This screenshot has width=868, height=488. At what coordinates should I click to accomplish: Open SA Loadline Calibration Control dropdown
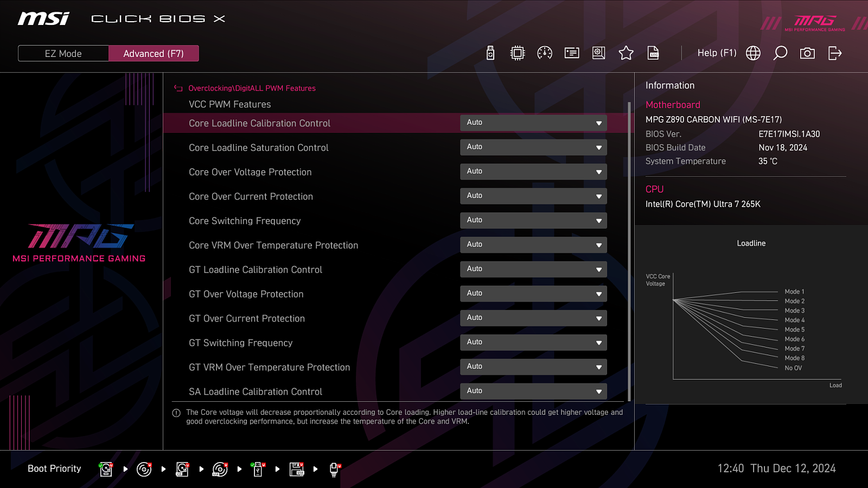(533, 391)
